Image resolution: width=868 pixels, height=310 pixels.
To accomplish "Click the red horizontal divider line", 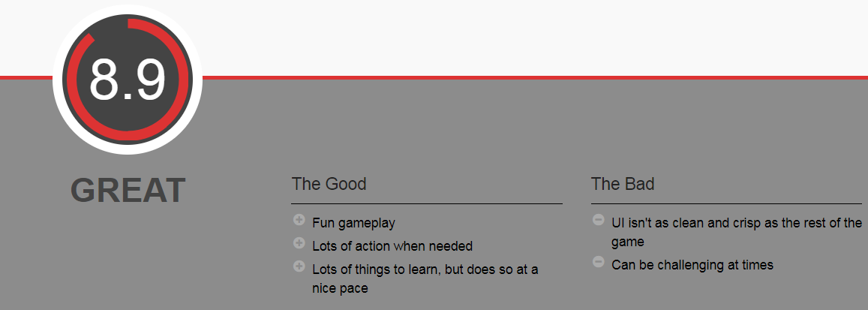I will pyautogui.click(x=531, y=77).
